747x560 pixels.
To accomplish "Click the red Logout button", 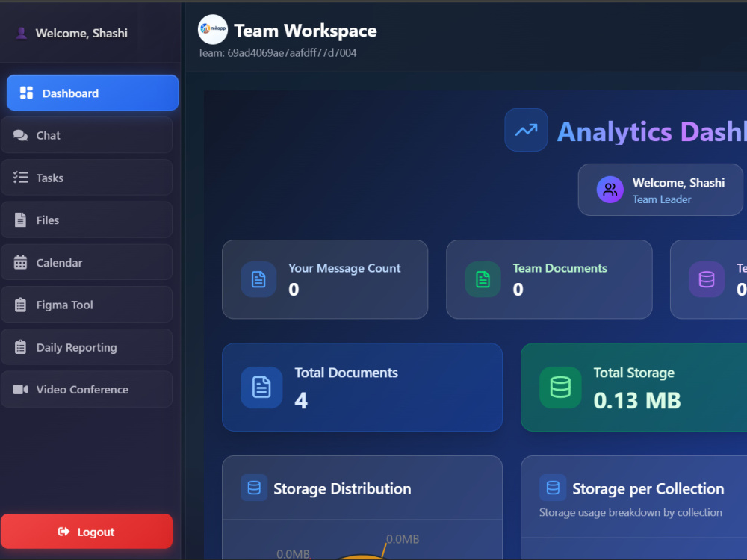I will [x=87, y=532].
